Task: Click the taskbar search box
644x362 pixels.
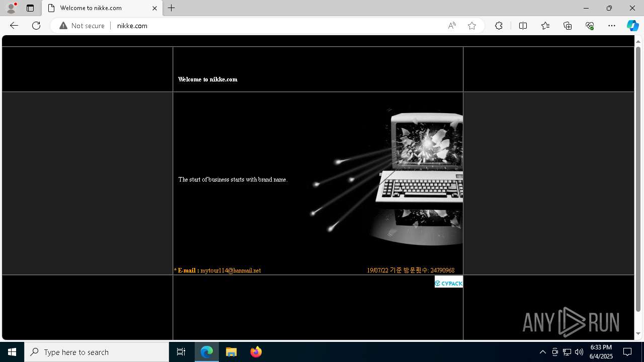Action: 97,352
